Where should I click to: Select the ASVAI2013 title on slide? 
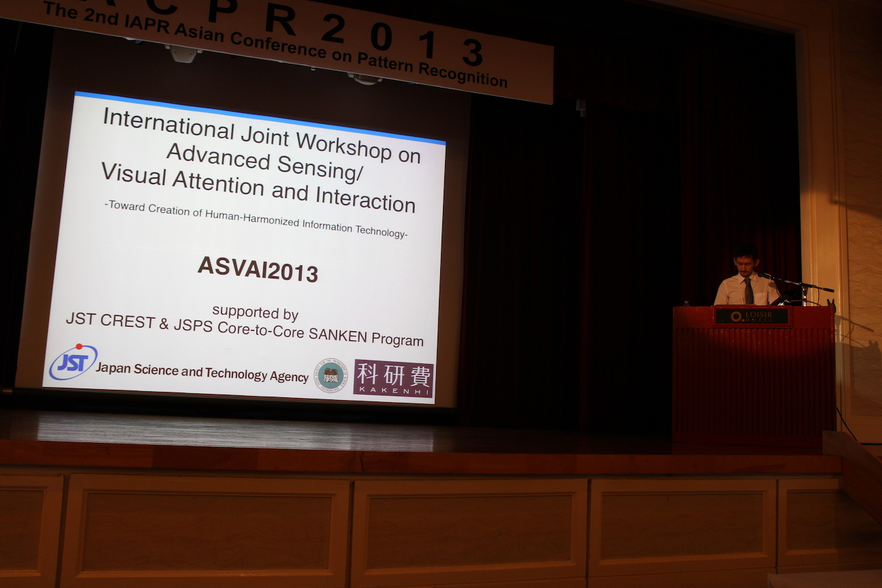point(257,268)
